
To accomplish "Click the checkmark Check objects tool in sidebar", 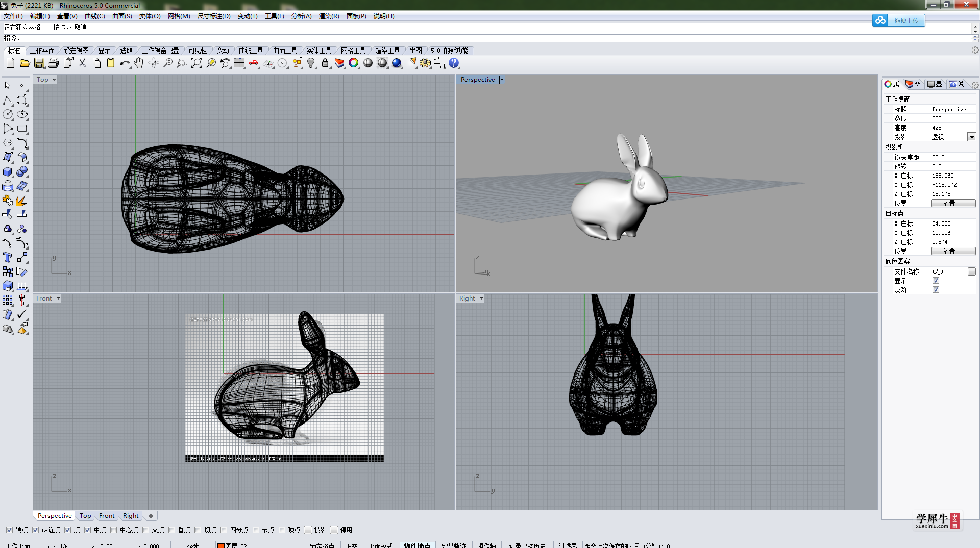I will (22, 315).
